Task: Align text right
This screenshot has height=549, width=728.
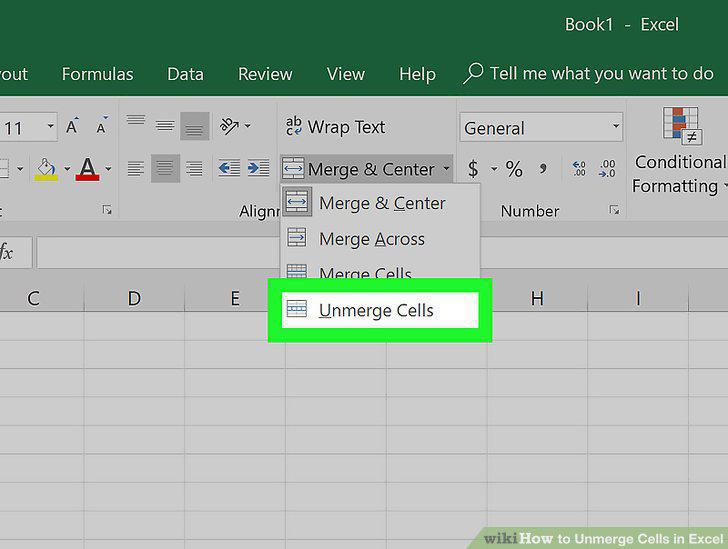Action: [x=194, y=169]
